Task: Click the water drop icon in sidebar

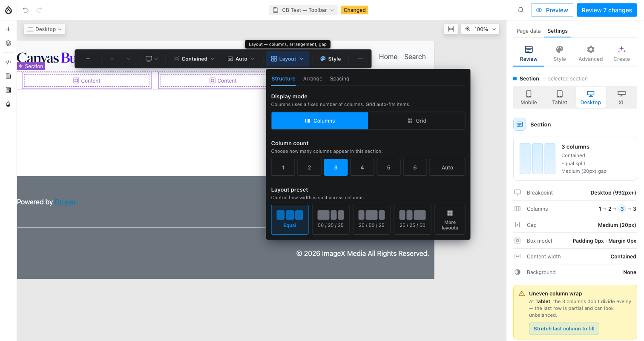Action: (x=8, y=104)
